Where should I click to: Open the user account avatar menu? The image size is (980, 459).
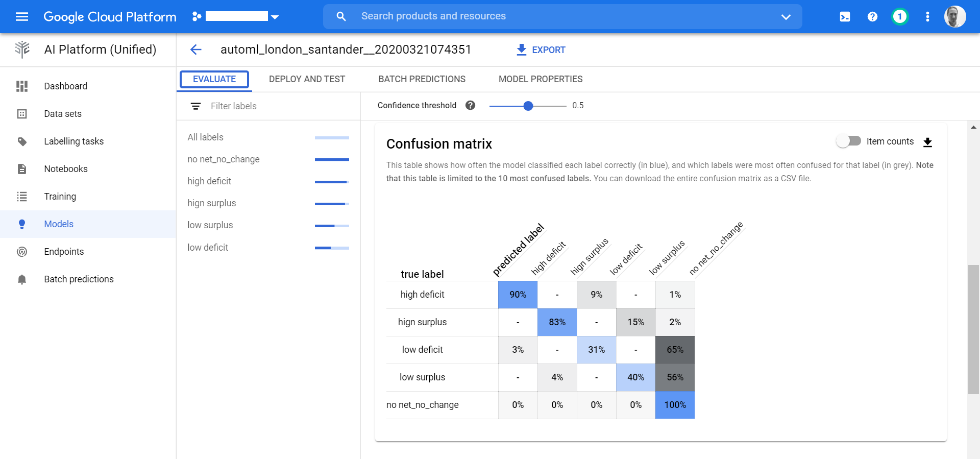[x=954, y=17]
